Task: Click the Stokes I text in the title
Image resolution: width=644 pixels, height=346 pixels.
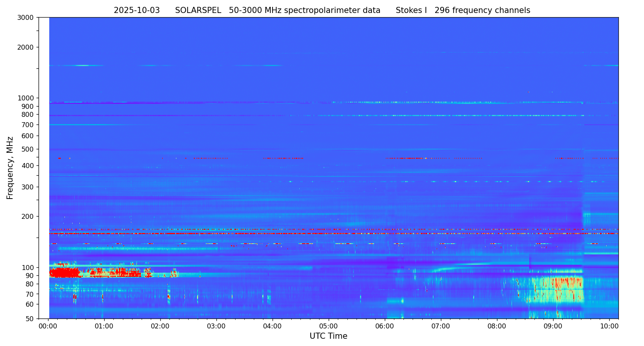Action: click(x=411, y=11)
